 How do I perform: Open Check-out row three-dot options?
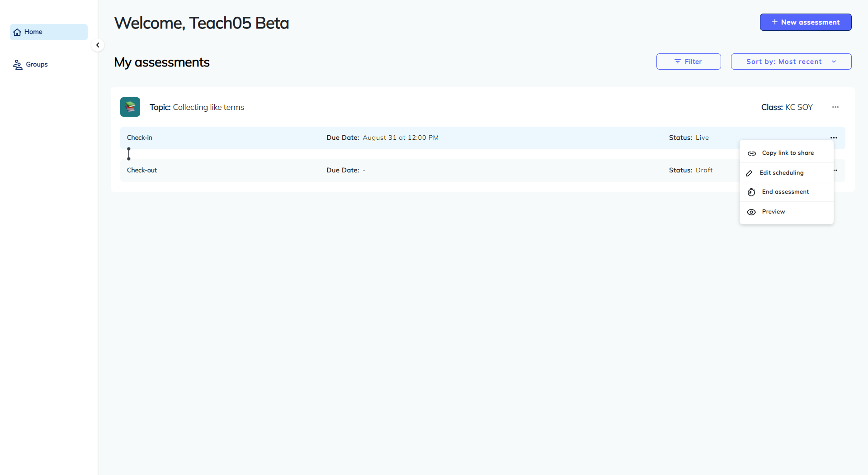pyautogui.click(x=836, y=171)
